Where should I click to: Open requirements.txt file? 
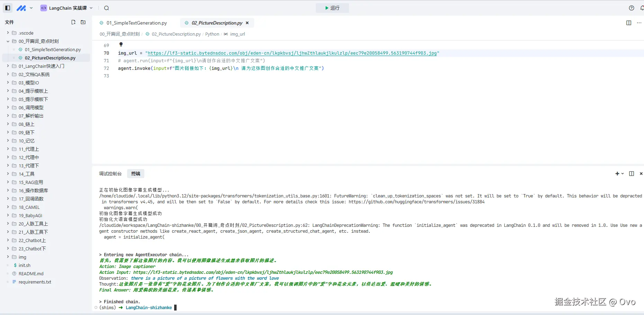click(x=35, y=282)
